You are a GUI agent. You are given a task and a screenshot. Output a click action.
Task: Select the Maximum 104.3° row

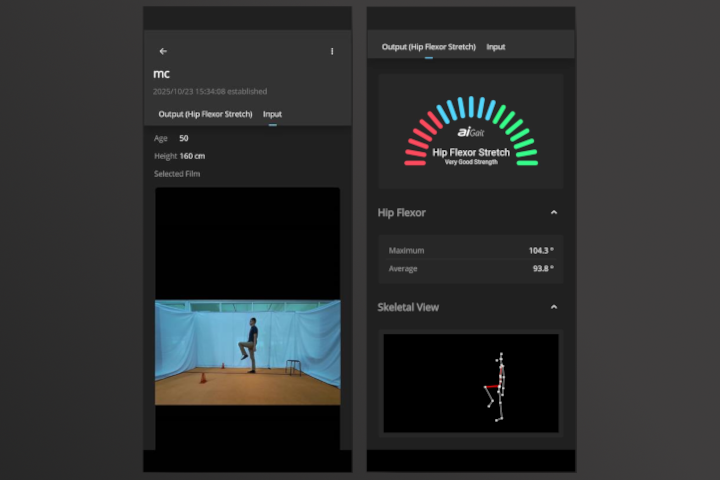470,250
